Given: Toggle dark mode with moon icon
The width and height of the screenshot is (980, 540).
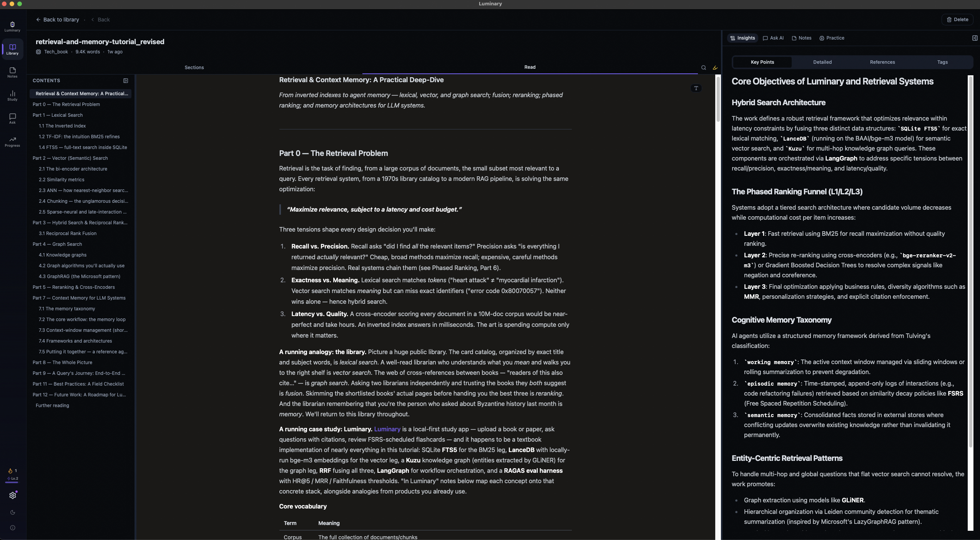Looking at the screenshot, I should [13, 512].
